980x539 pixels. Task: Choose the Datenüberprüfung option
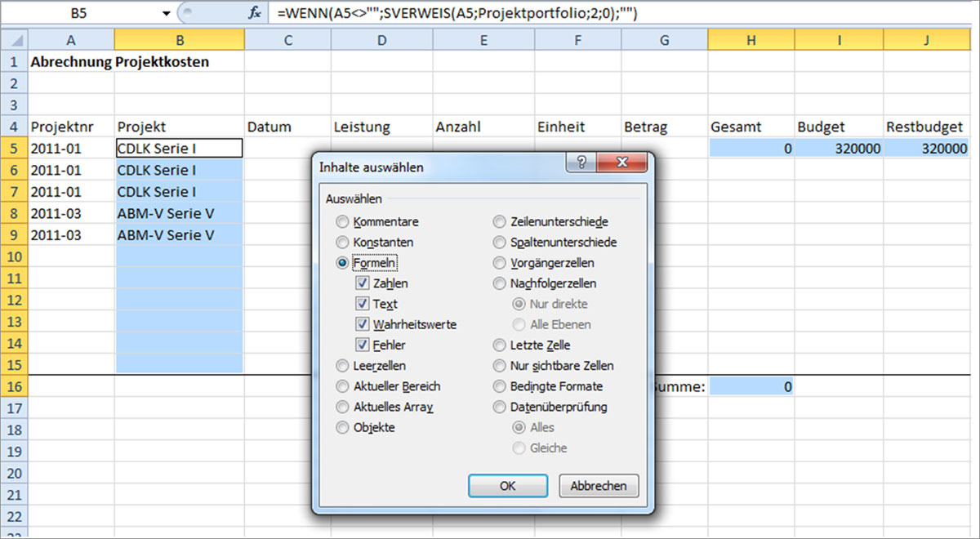pos(498,407)
